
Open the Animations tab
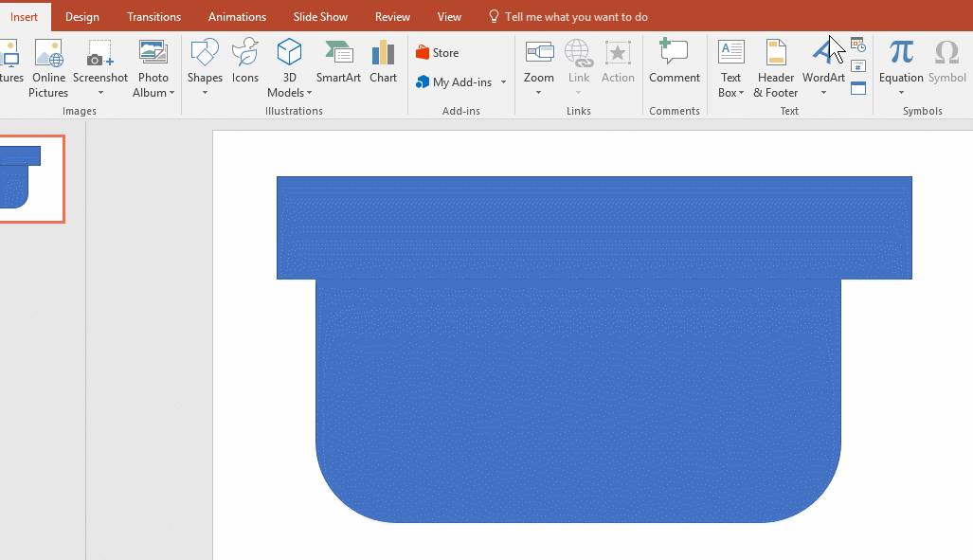point(237,17)
